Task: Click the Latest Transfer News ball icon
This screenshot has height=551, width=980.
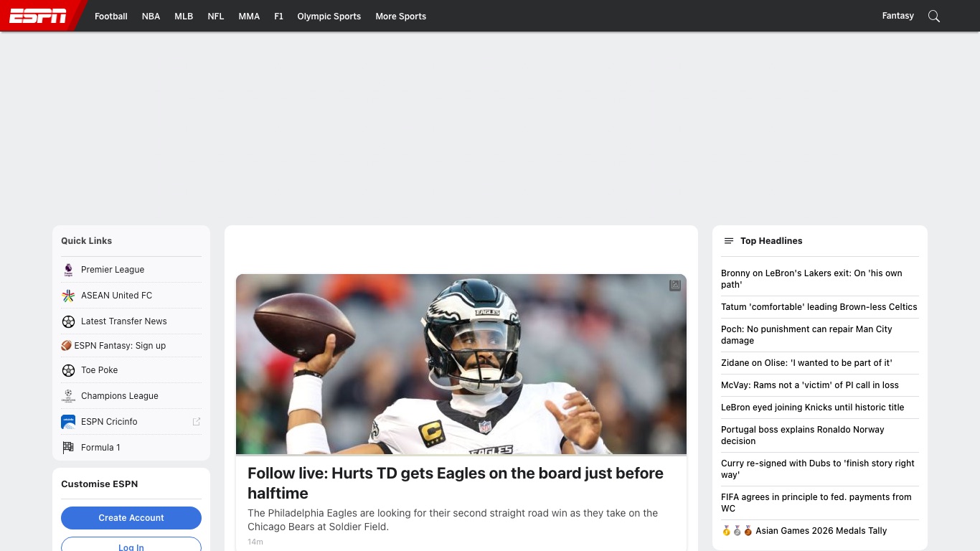Action: click(68, 321)
